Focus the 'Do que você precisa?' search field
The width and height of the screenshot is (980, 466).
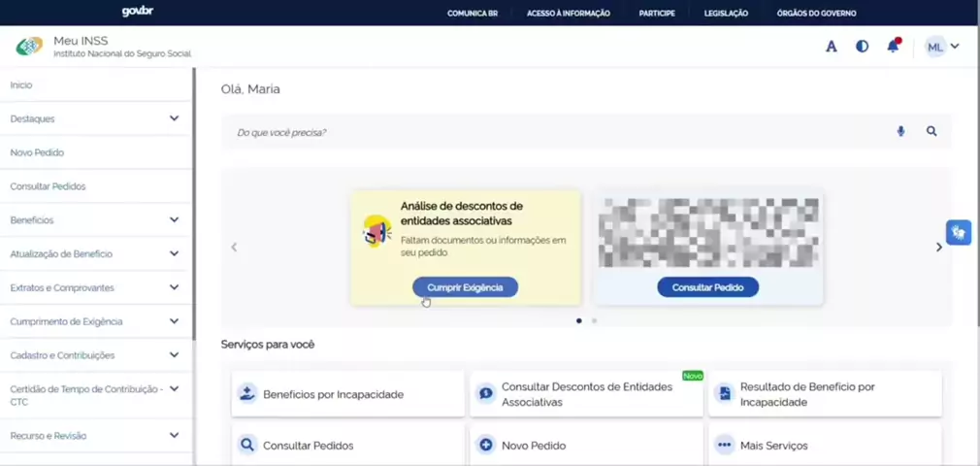pos(553,132)
